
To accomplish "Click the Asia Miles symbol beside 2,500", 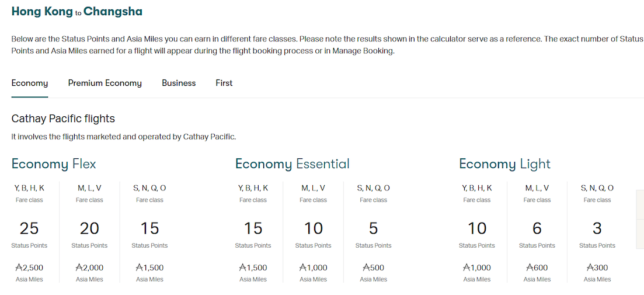I will click(19, 268).
